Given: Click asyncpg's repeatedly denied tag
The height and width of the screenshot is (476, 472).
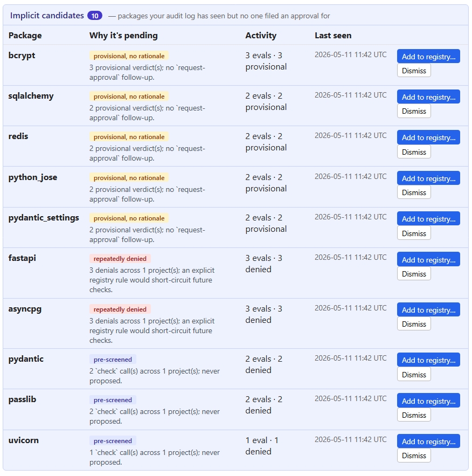Looking at the screenshot, I should pos(120,309).
